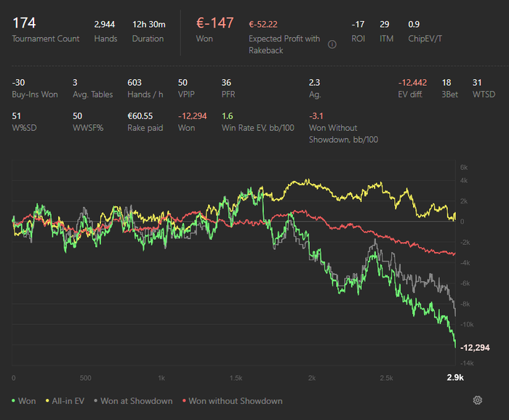Click the -14k y-axis label
Screen dimensions: 509x420
tap(467, 363)
